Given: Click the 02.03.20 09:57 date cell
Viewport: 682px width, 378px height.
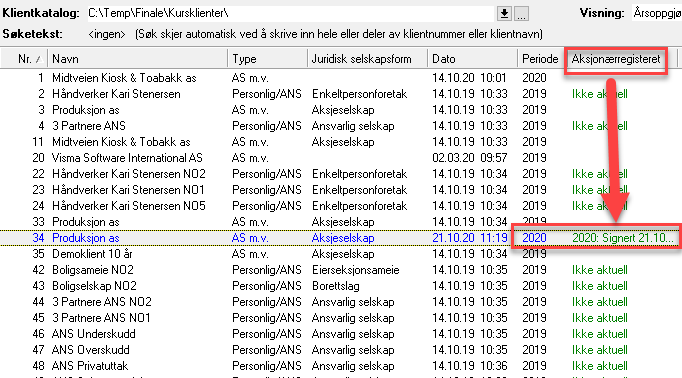Looking at the screenshot, I should (470, 158).
